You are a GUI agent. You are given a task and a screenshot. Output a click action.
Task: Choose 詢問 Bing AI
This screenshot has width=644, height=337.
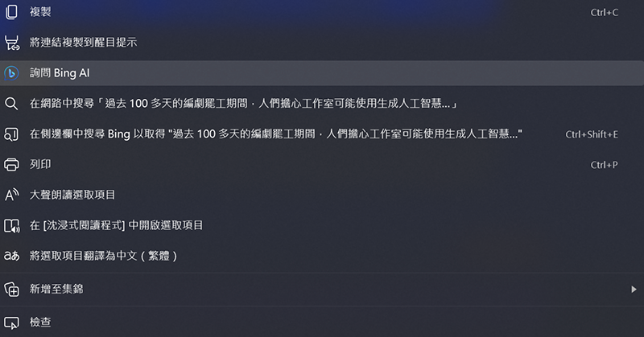click(x=322, y=73)
